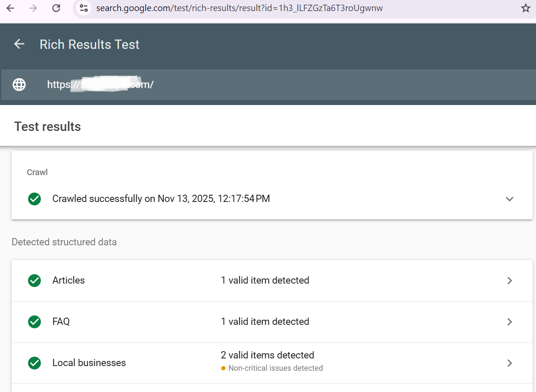Open Articles details via right chevron

click(509, 281)
